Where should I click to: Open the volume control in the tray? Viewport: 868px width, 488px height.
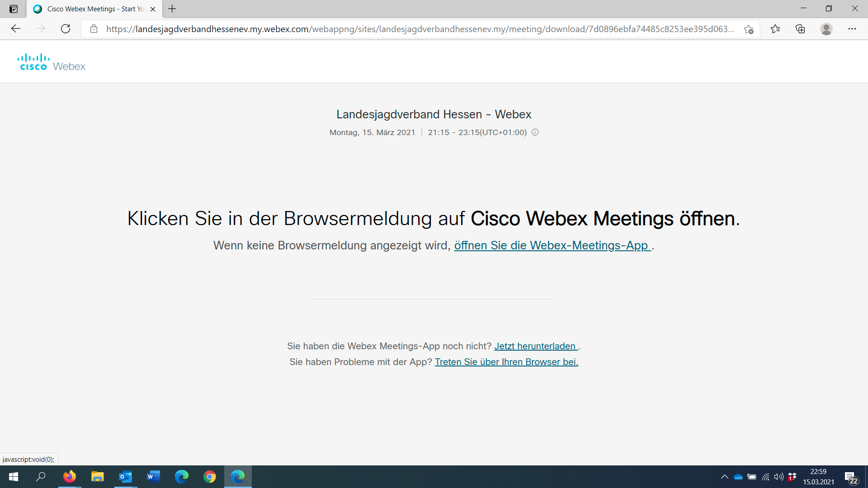778,477
